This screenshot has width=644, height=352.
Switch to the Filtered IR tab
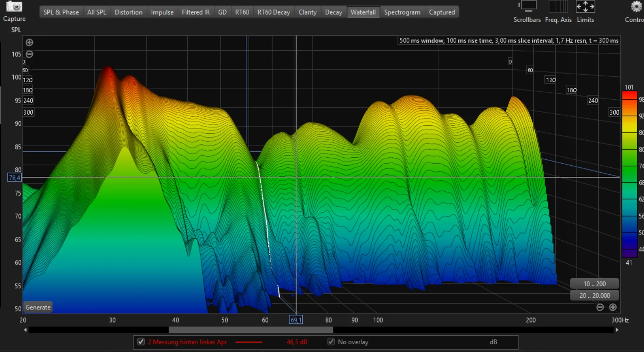(196, 12)
